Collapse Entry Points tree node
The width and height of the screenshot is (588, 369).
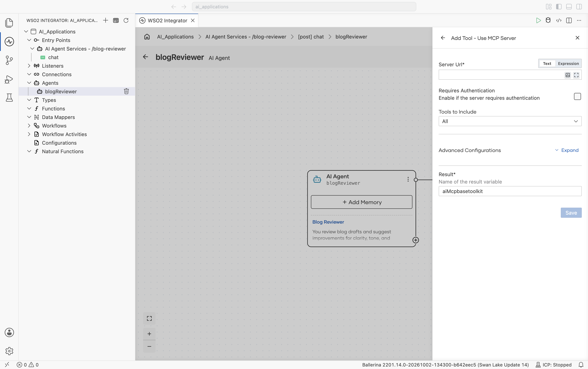29,40
